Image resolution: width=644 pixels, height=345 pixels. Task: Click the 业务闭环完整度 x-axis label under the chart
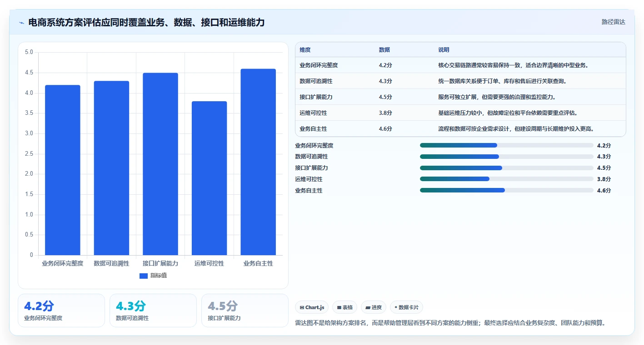(x=63, y=263)
